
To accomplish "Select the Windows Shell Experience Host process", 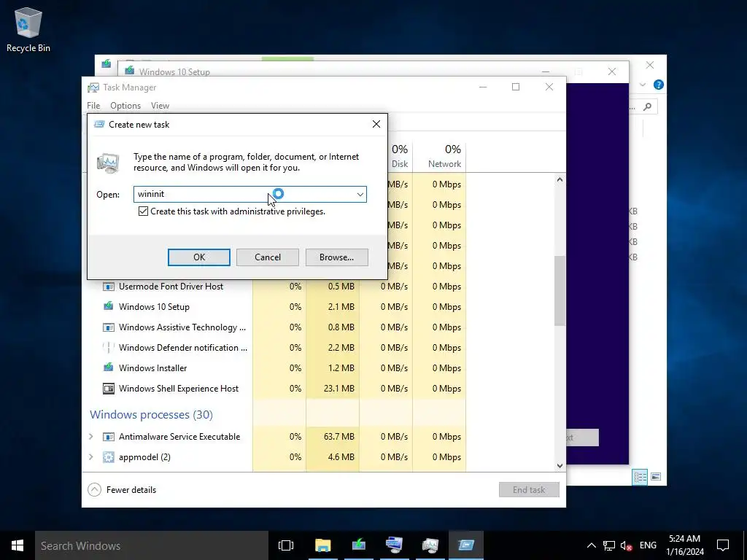I will [179, 389].
